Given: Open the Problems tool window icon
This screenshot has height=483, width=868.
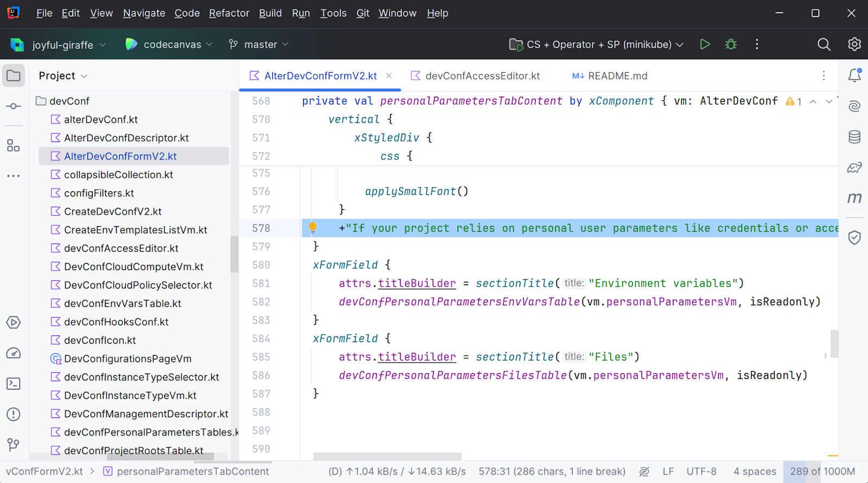Looking at the screenshot, I should coord(14,415).
